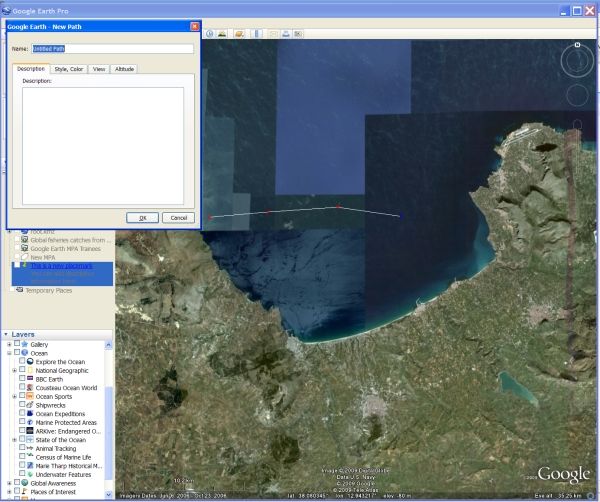Click the Gallery star layer icon
This screenshot has height=502, width=600.
pyautogui.click(x=25, y=344)
